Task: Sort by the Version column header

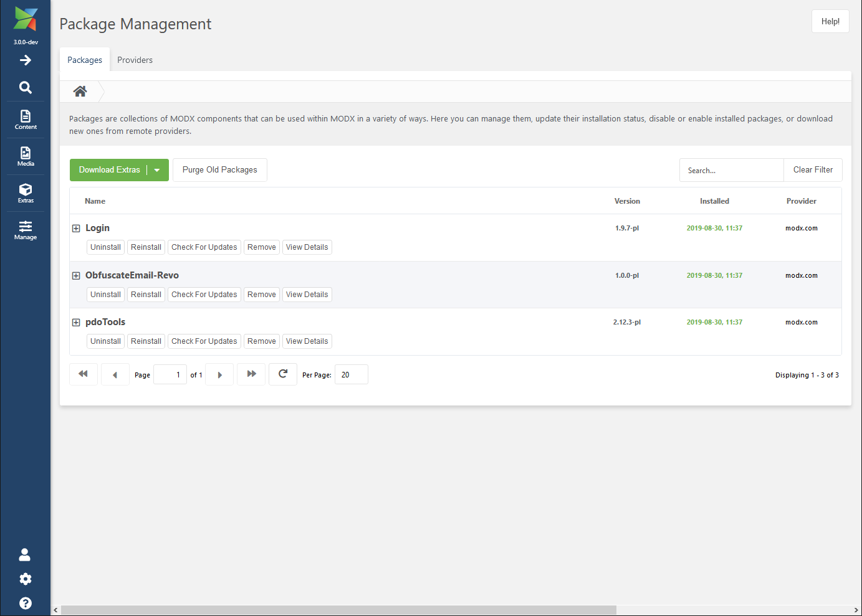Action: 627,201
